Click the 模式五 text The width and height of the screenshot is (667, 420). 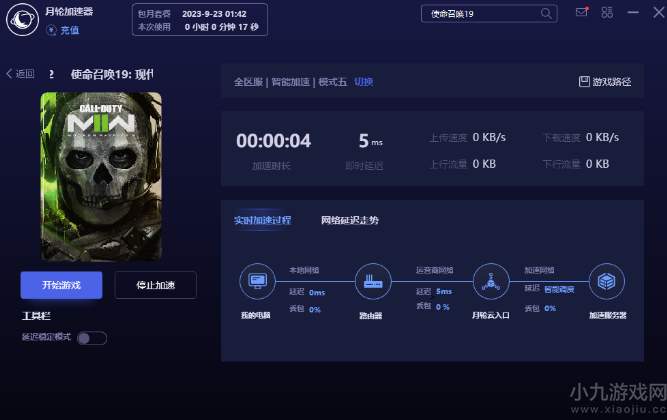pos(333,82)
